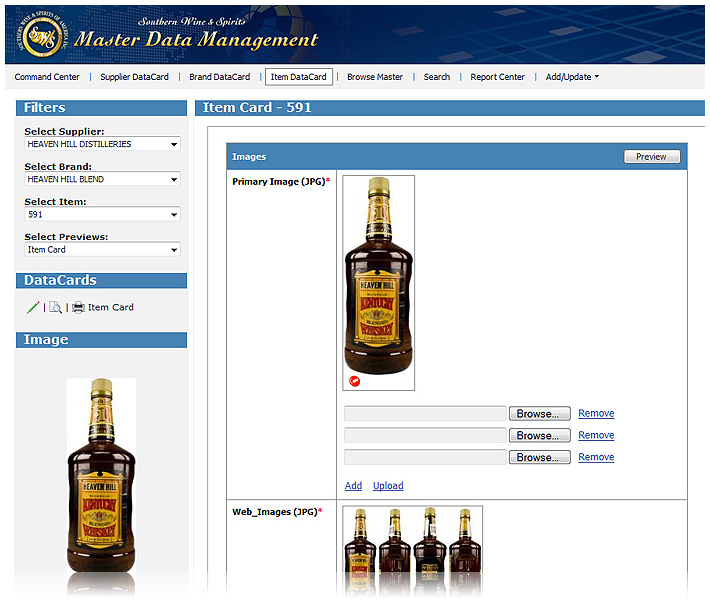Click the Filters panel header

101,108
